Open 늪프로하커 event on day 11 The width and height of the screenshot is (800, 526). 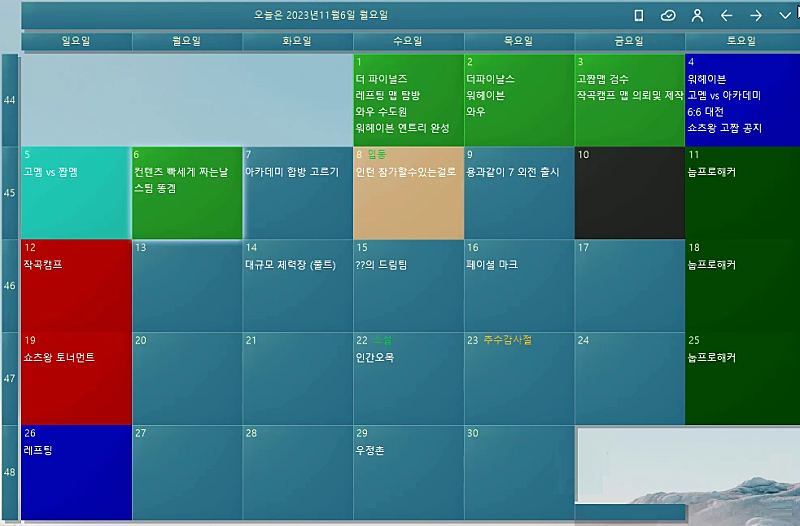point(712,172)
